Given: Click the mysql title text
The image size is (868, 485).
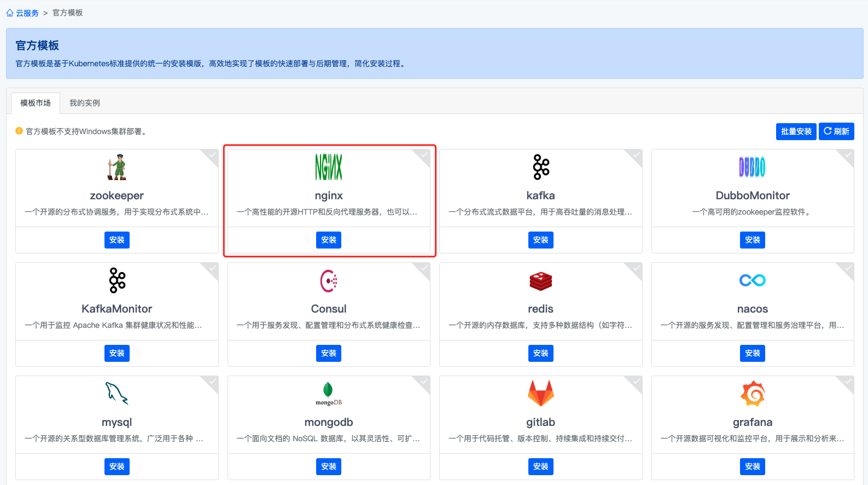Looking at the screenshot, I should [x=117, y=422].
